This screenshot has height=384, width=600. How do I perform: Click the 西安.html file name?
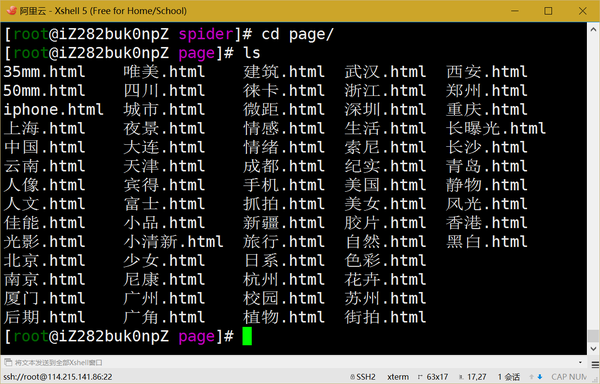point(487,72)
